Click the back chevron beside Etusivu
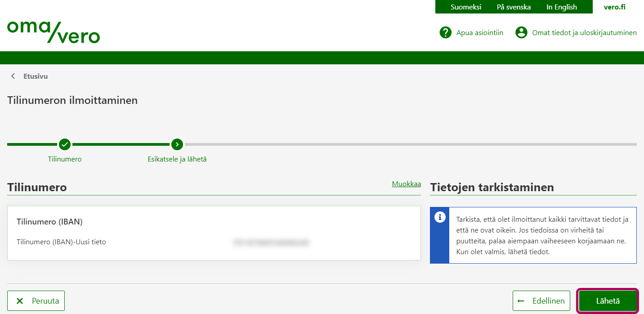 (x=13, y=76)
